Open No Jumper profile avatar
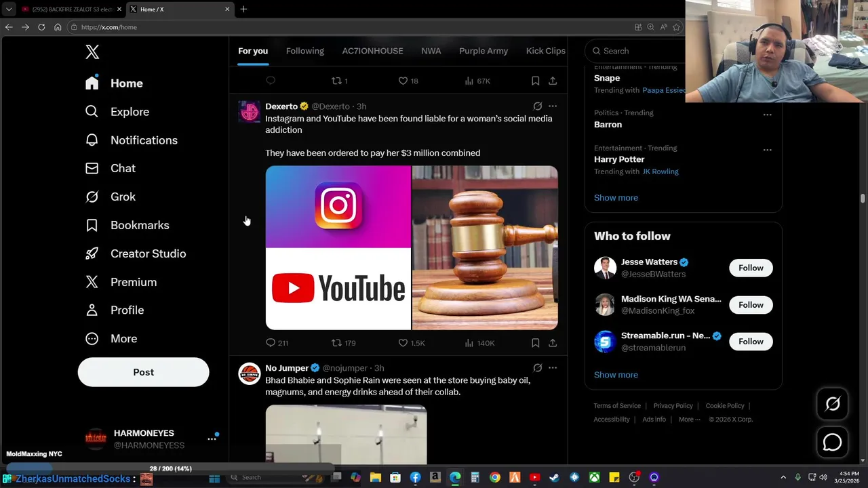The image size is (868, 488). coord(249,373)
